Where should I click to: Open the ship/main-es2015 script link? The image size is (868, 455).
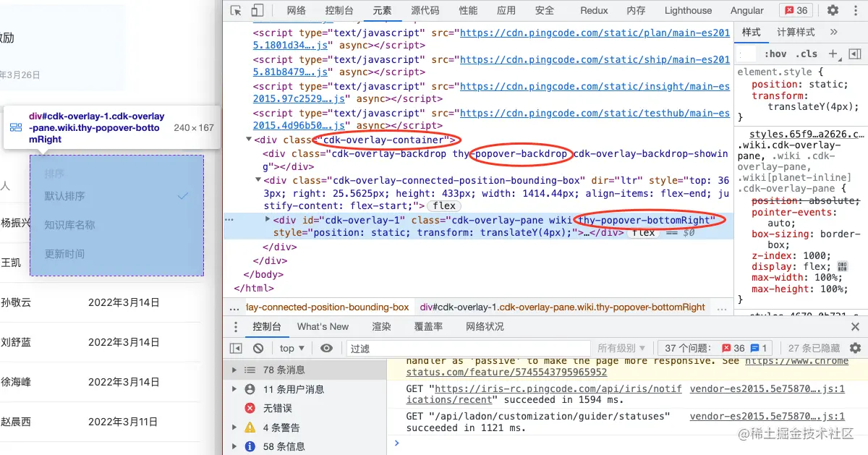pyautogui.click(x=491, y=66)
